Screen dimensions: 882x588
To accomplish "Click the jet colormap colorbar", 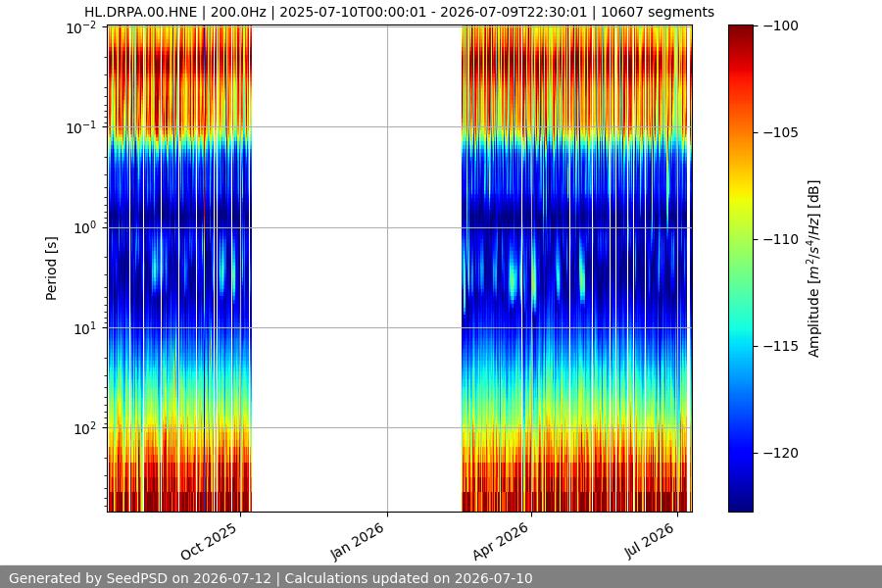I will pos(740,269).
